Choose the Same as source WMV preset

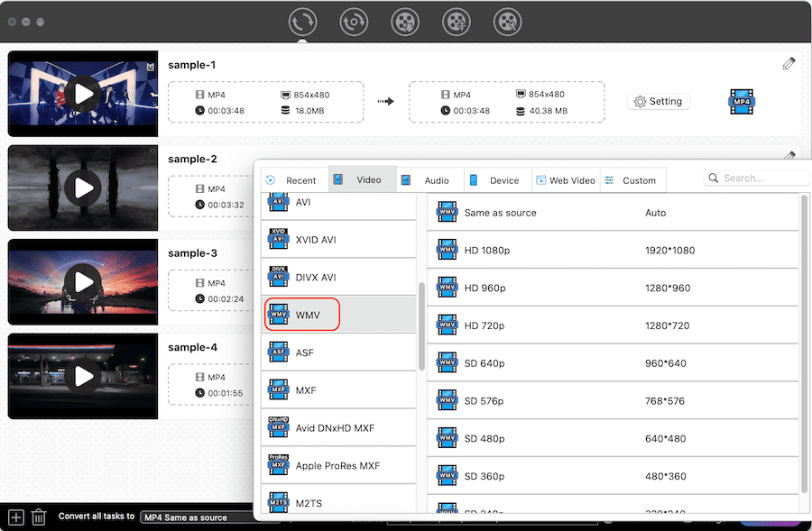[614, 212]
